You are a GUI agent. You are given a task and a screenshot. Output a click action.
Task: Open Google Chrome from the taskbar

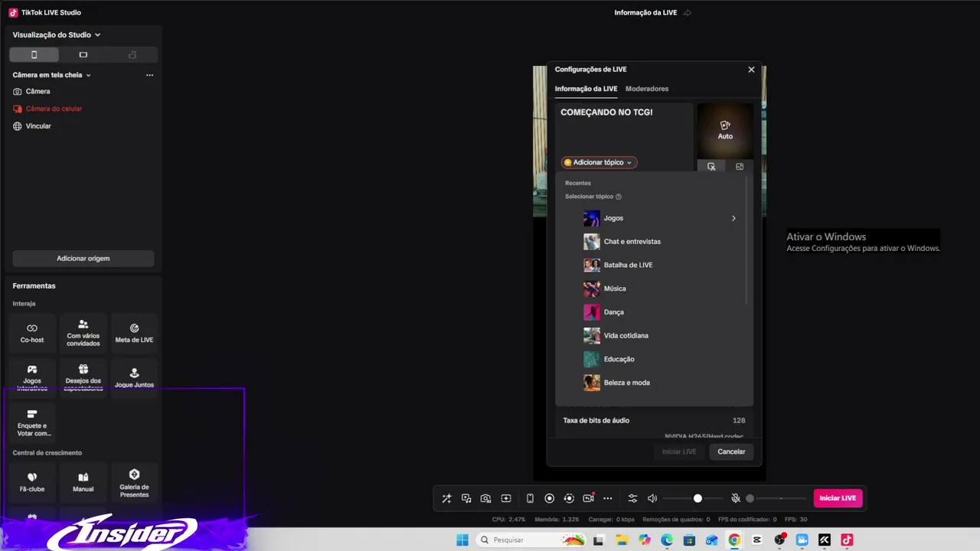734,540
